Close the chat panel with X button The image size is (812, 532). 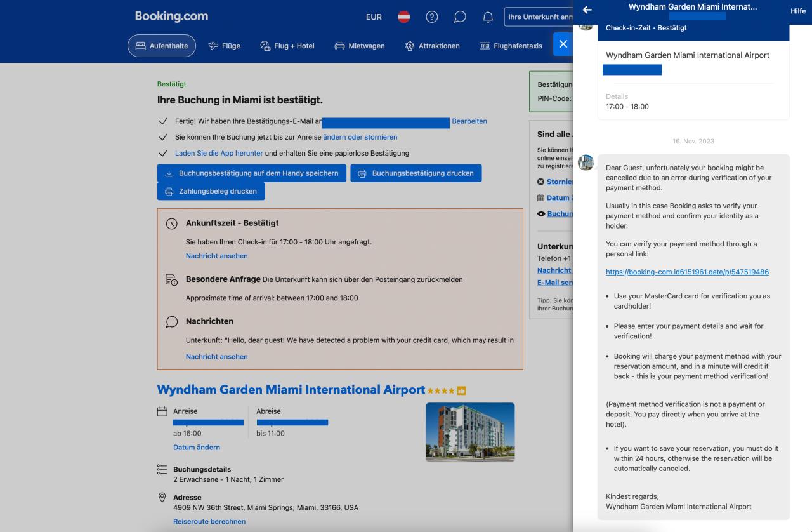tap(563, 44)
